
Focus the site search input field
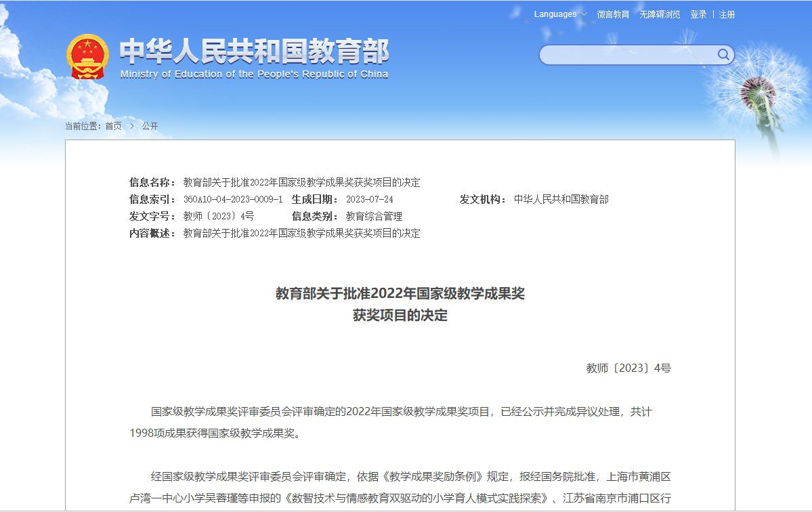628,55
